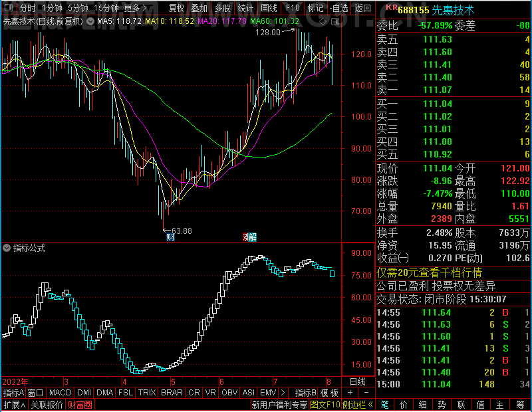Image resolution: width=532 pixels, height=412 pixels.
Task: Switch indicator to MACD
Action: (61, 393)
